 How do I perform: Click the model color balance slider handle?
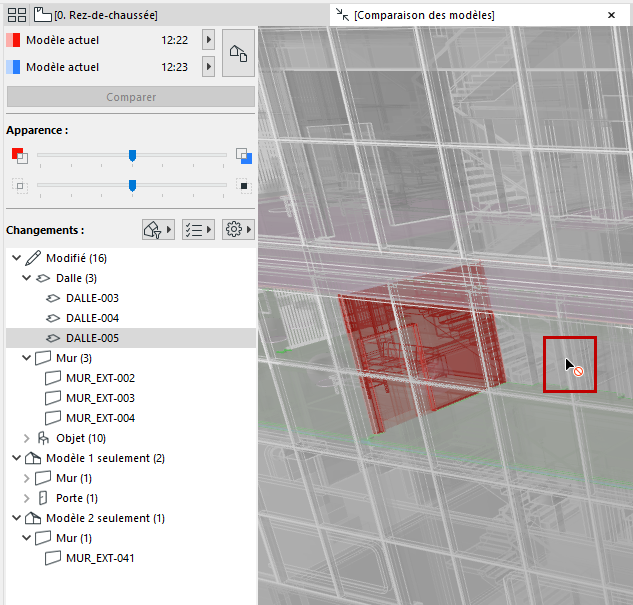coord(132,155)
